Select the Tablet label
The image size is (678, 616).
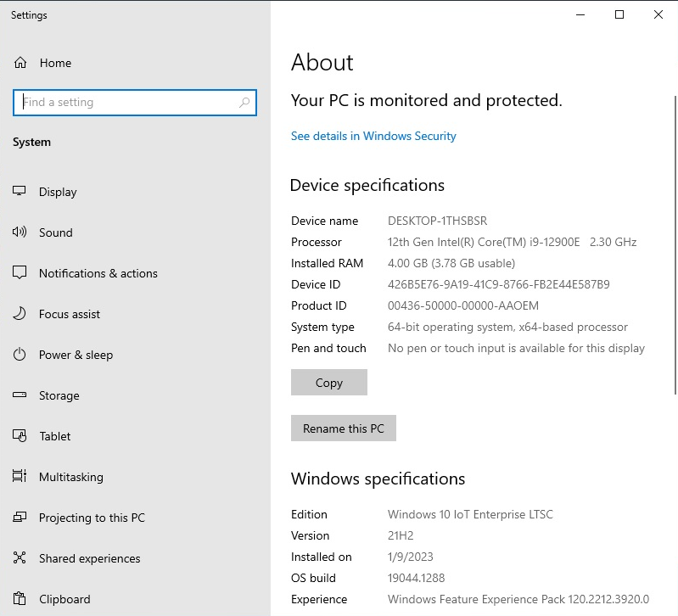pyautogui.click(x=55, y=436)
